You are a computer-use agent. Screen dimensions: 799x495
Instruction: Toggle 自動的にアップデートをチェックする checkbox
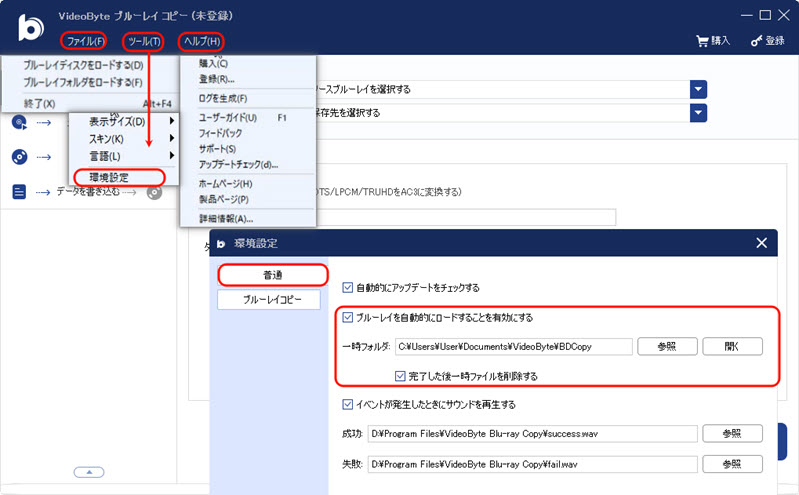(x=348, y=288)
